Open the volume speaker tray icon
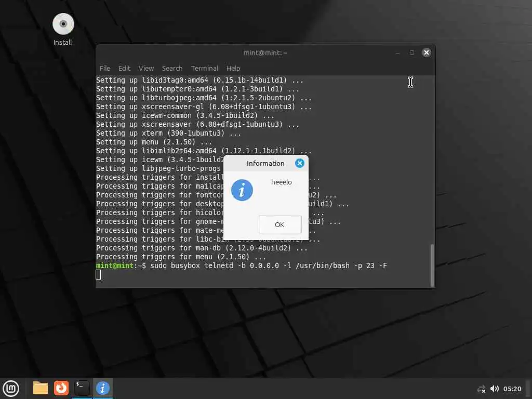Viewport: 532px width, 399px height. coord(495,389)
